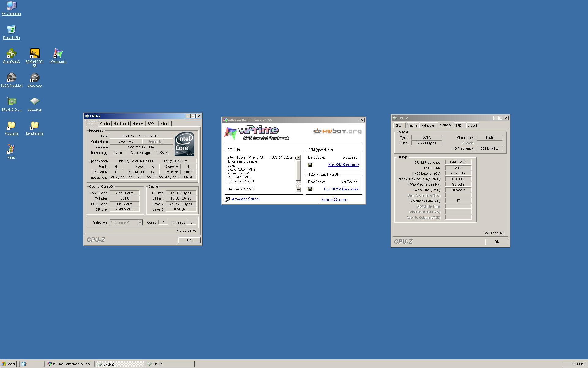Click the Advanced Settings wrench icon
The image size is (588, 368).
(x=227, y=199)
